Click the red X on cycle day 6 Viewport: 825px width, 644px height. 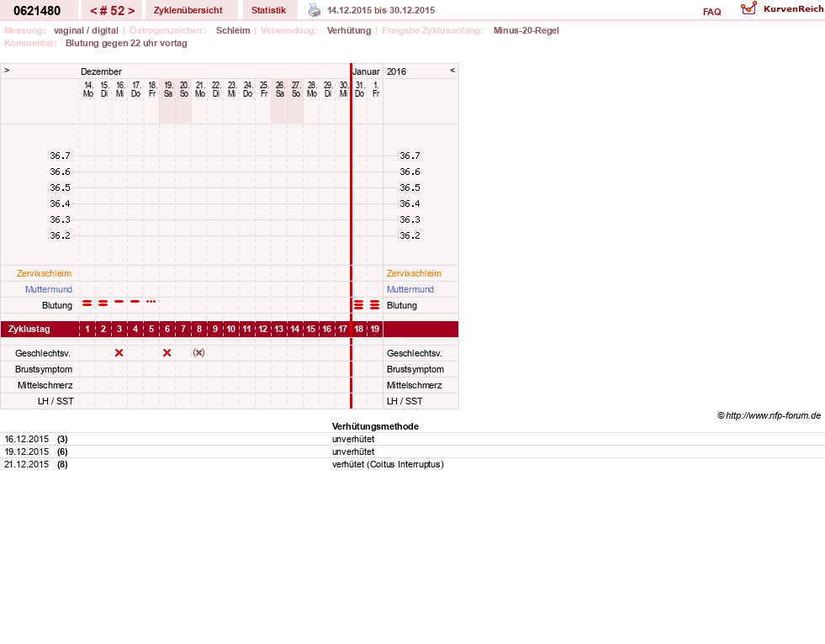167,353
